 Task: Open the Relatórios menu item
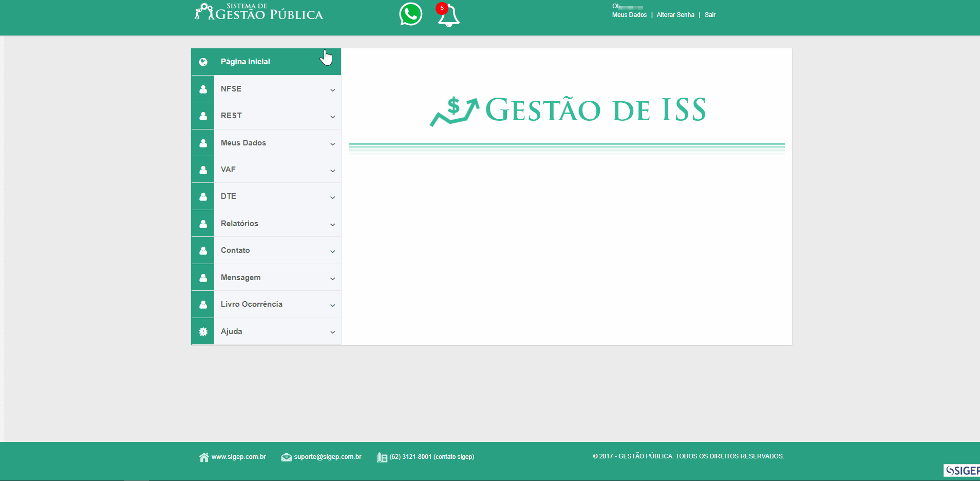pyautogui.click(x=266, y=224)
